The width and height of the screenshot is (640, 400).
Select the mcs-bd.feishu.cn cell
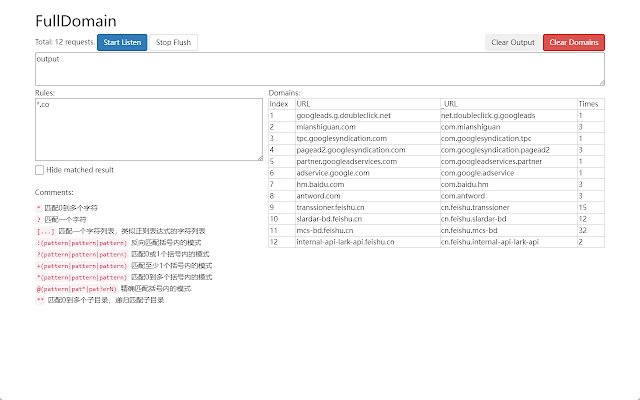[368, 230]
